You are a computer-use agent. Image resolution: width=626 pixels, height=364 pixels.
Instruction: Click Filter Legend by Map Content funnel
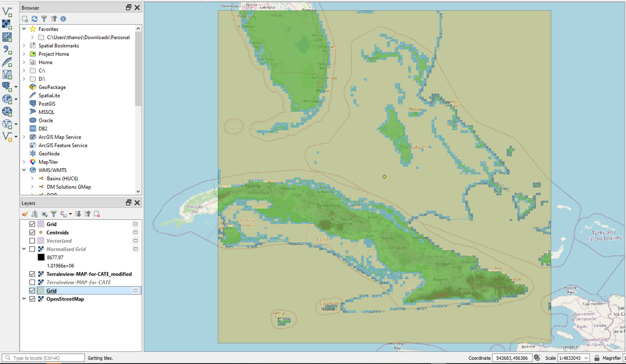pos(54,214)
